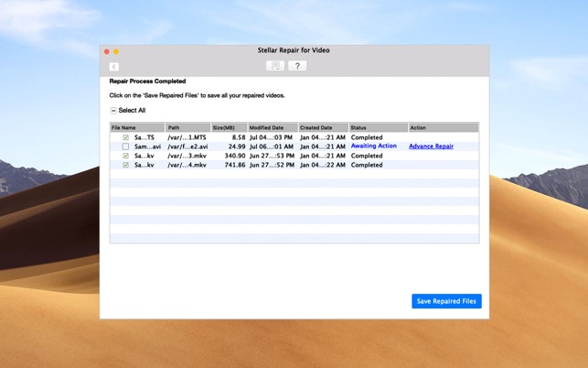Sort by the Path column header
The height and width of the screenshot is (368, 588).
pos(187,127)
